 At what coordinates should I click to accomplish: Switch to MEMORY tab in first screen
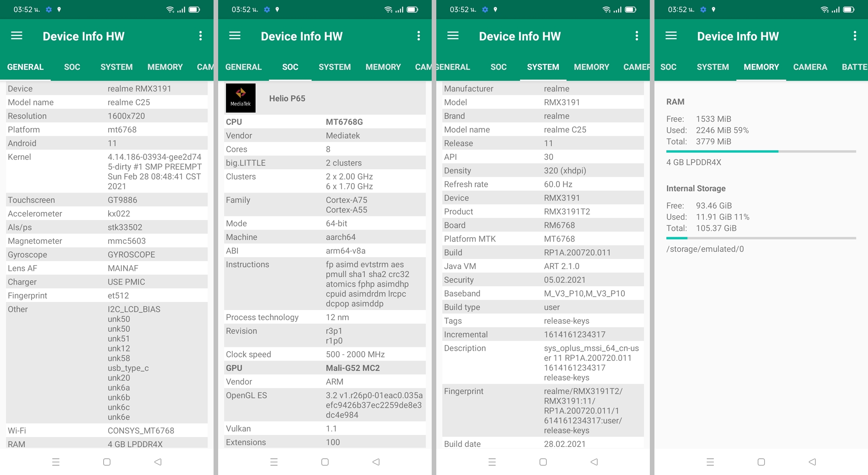coord(165,67)
